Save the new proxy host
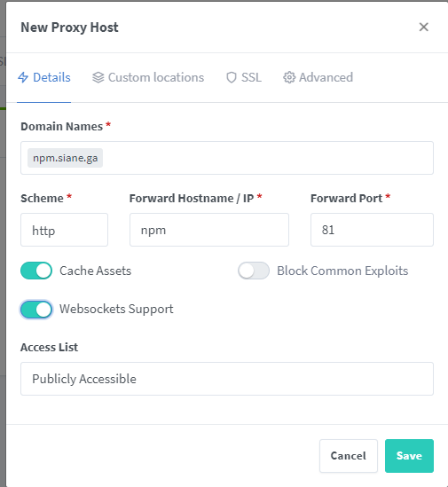Viewport: 448px width, 487px height. (x=409, y=456)
